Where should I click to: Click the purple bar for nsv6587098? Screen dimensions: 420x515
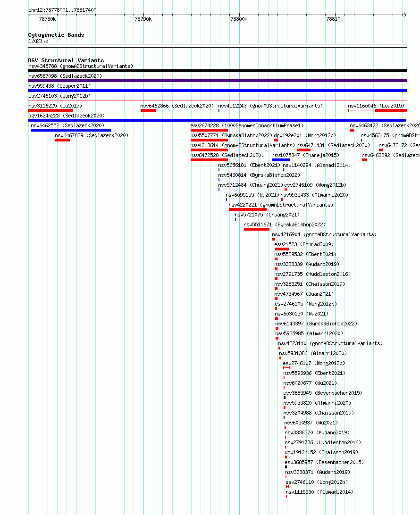pyautogui.click(x=217, y=81)
